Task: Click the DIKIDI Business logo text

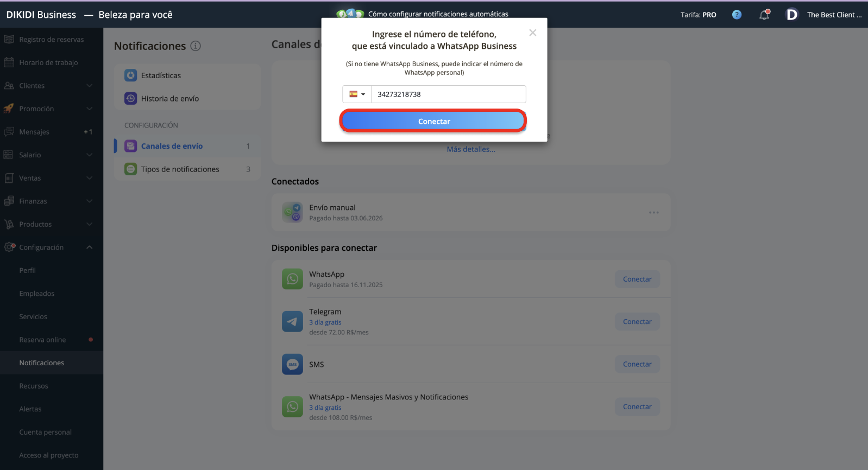Action: point(41,15)
